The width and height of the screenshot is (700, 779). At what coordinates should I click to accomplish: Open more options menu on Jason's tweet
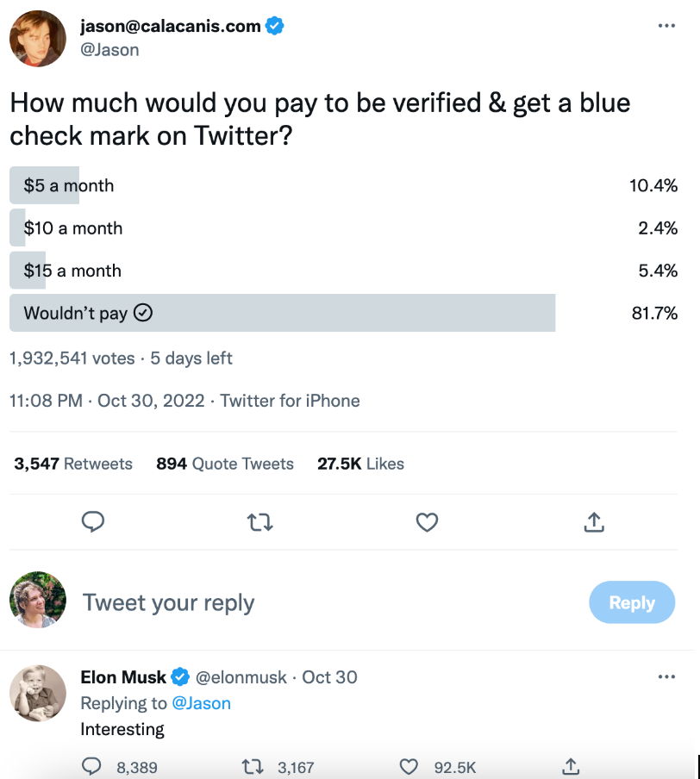tap(666, 26)
